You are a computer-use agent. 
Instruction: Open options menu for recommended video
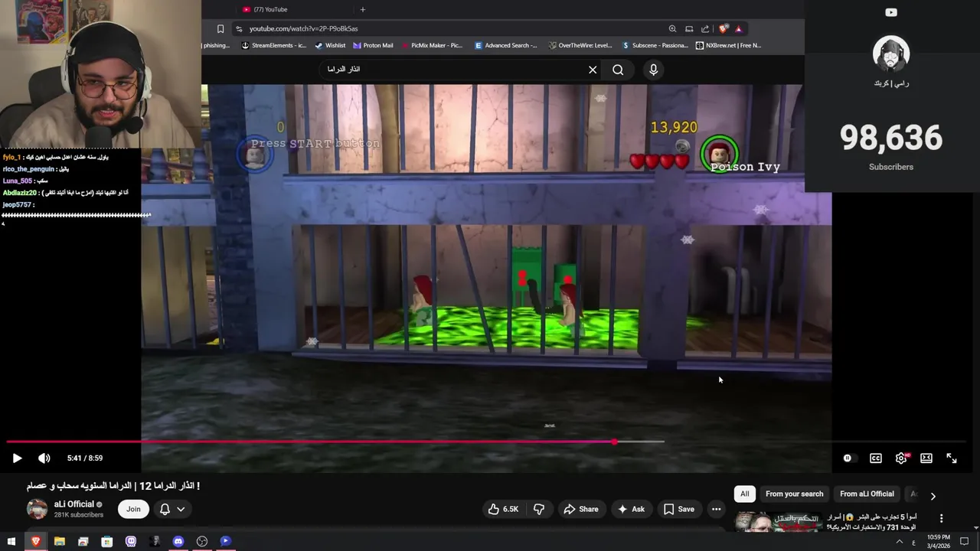coord(941,518)
